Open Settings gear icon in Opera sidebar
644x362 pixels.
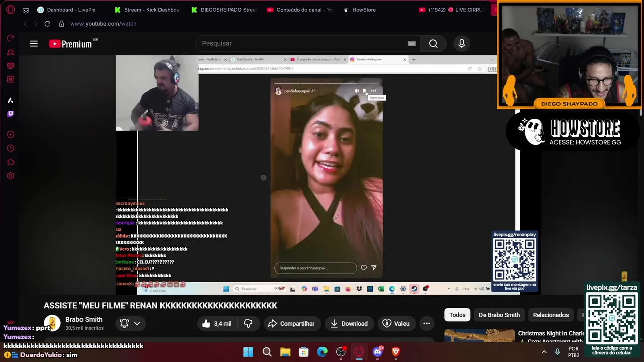[x=10, y=176]
